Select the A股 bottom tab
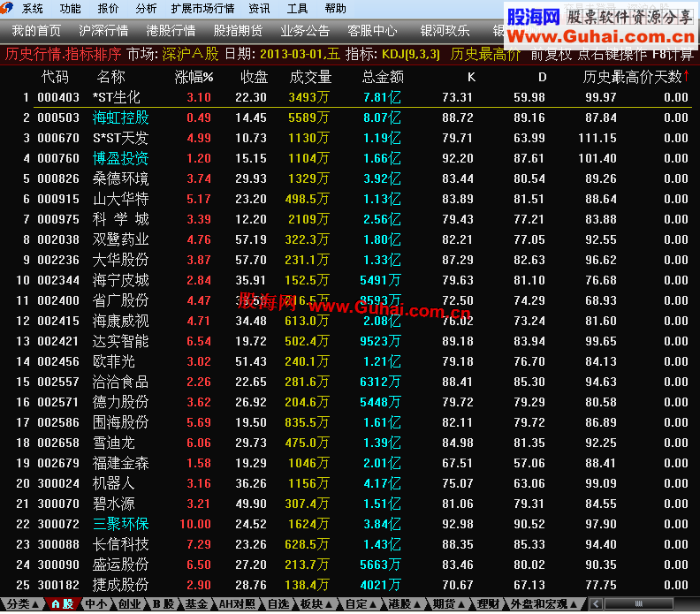This screenshot has width=700, height=614. [63, 604]
